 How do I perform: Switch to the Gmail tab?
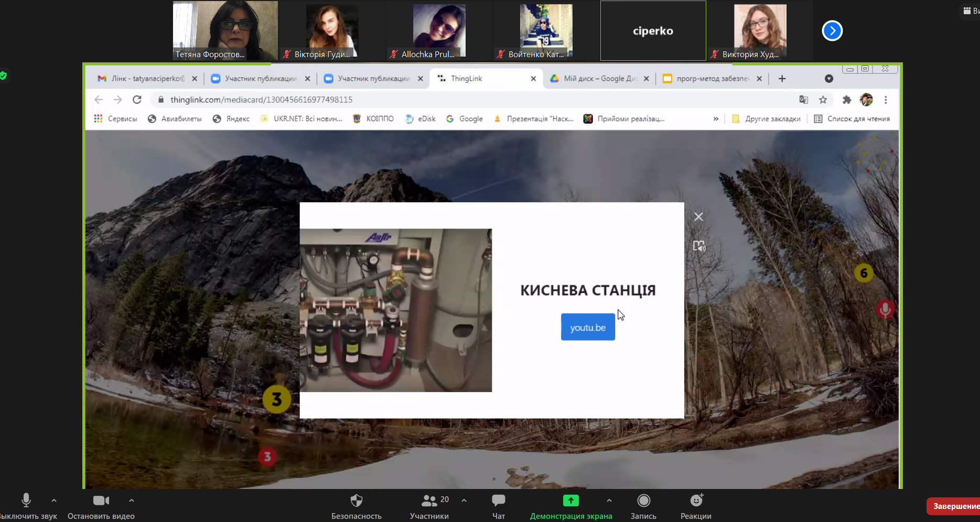[142, 79]
